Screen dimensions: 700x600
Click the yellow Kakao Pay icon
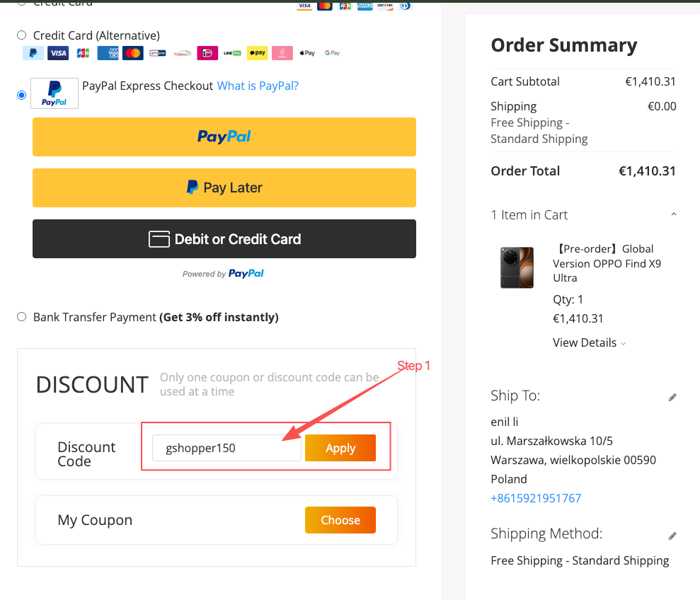(x=257, y=53)
